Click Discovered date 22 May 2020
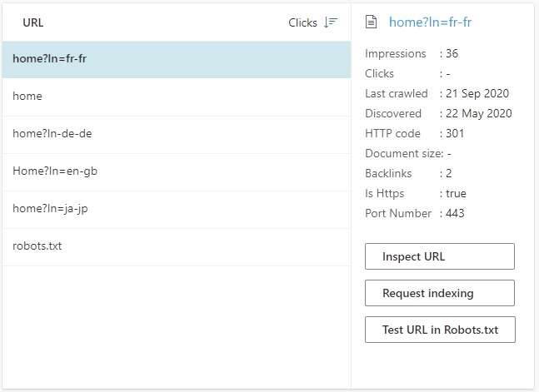The image size is (539, 392). pyautogui.click(x=478, y=113)
